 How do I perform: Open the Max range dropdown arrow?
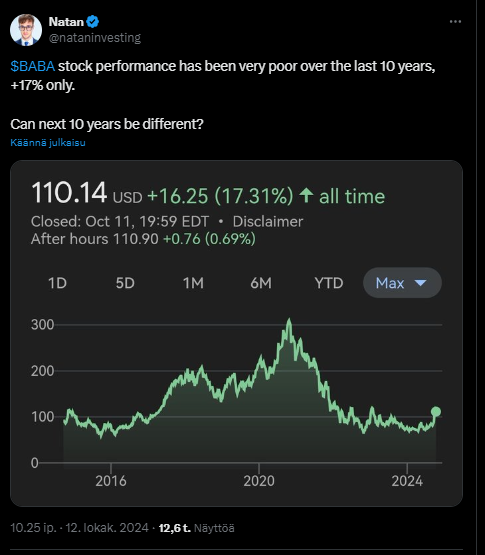(x=420, y=283)
